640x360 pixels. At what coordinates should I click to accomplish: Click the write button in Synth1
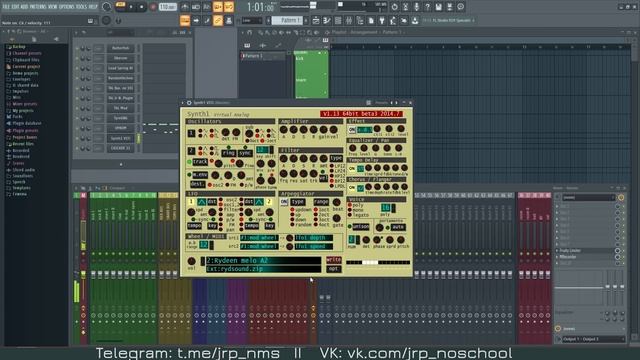(333, 260)
